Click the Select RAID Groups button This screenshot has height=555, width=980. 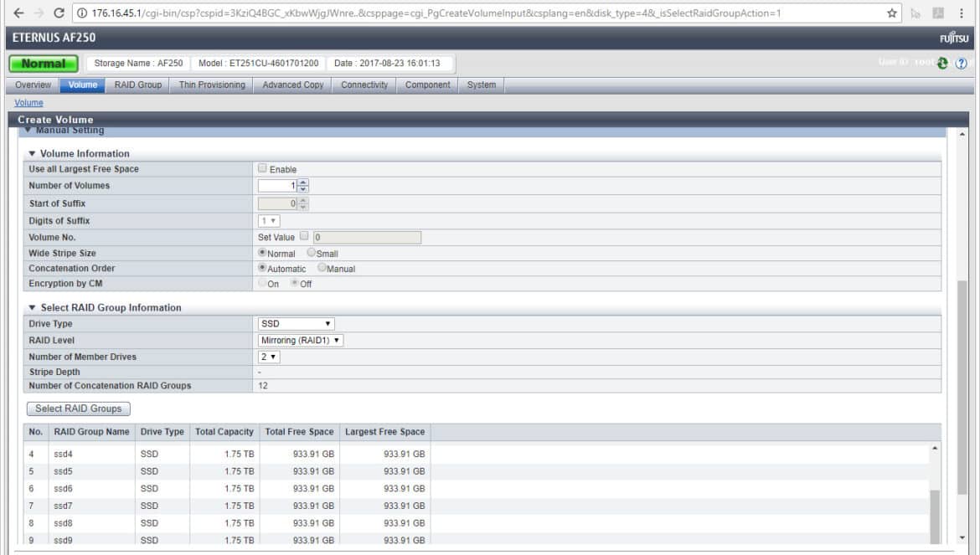[x=79, y=409]
